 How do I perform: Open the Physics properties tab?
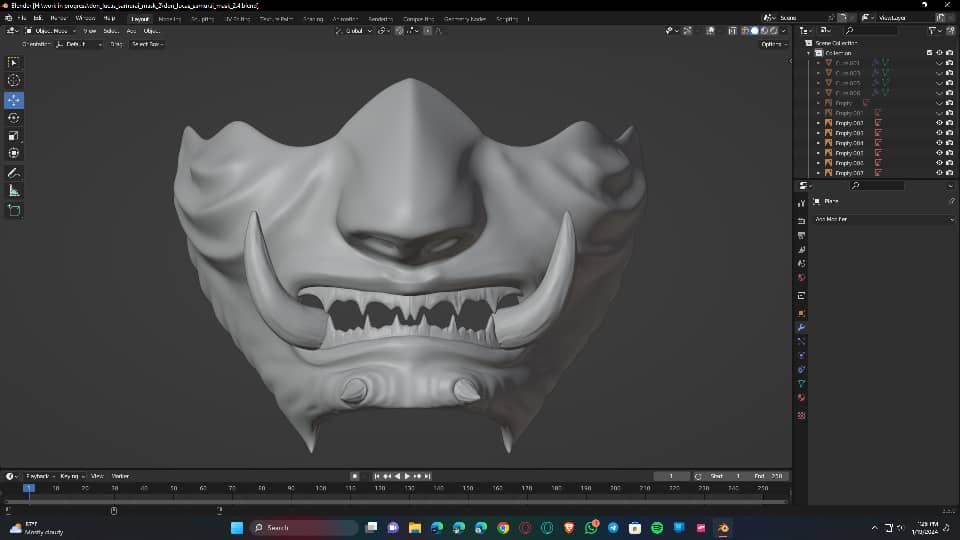click(801, 356)
